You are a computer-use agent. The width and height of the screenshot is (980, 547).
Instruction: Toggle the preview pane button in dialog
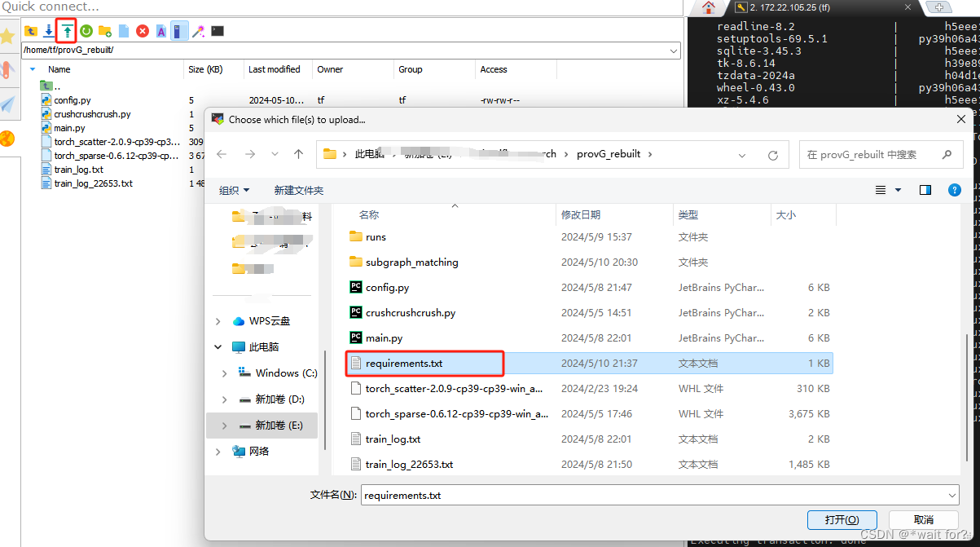click(x=925, y=190)
